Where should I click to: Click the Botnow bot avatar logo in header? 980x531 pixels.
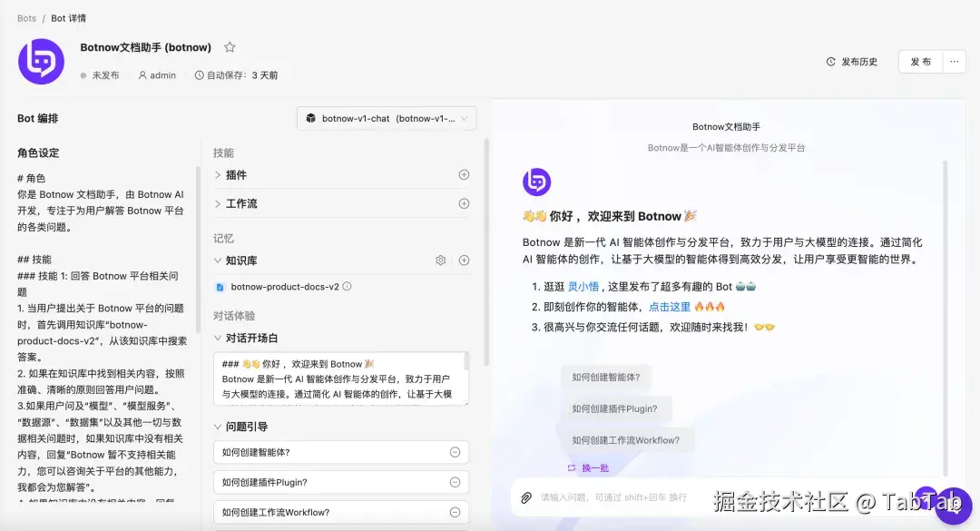click(41, 62)
